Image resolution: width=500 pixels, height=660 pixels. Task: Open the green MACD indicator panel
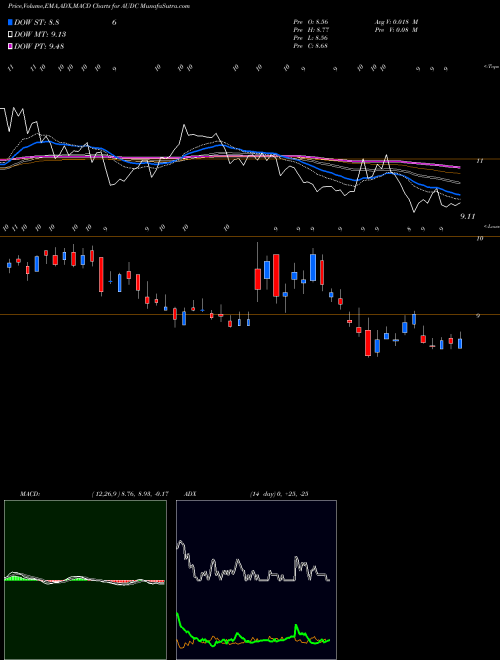click(85, 580)
